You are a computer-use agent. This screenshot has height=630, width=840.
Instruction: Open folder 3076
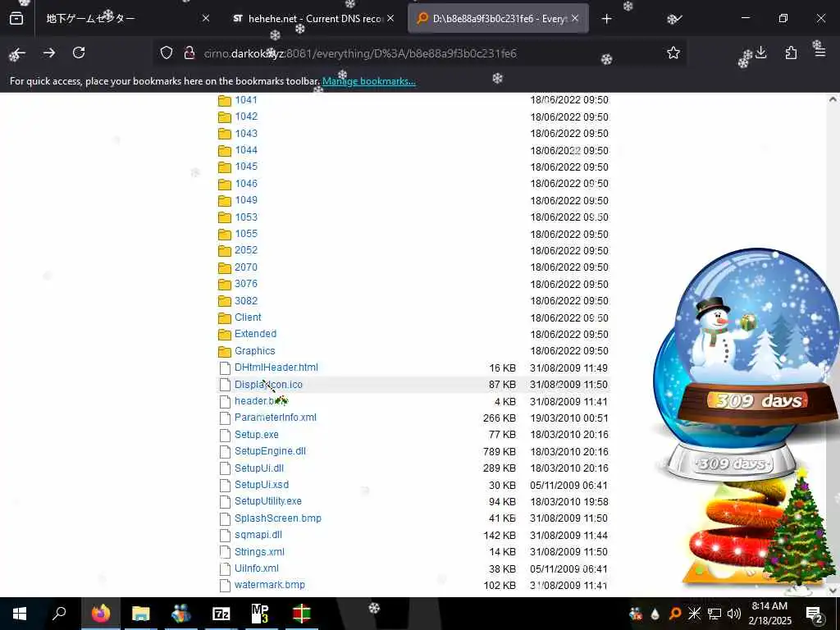click(246, 284)
